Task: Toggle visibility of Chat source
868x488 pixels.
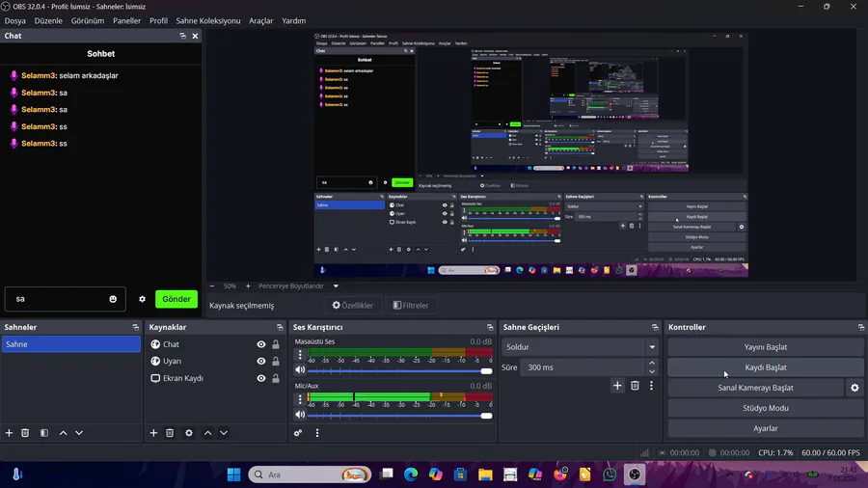Action: tap(261, 344)
